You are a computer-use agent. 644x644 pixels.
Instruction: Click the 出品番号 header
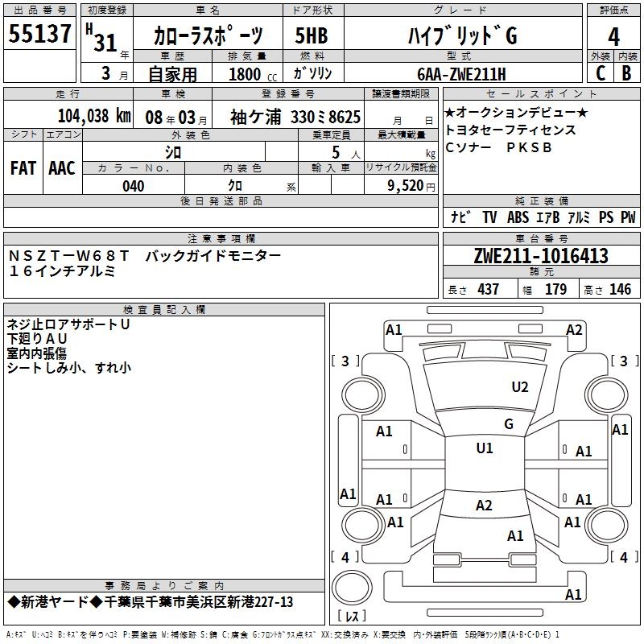pyautogui.click(x=39, y=10)
